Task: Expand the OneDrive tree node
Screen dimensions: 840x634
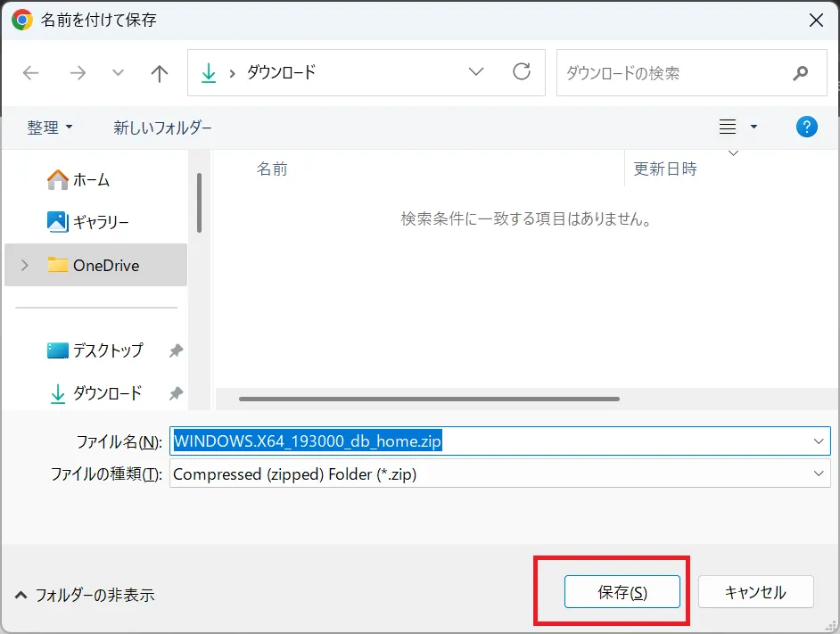Action: click(x=25, y=265)
